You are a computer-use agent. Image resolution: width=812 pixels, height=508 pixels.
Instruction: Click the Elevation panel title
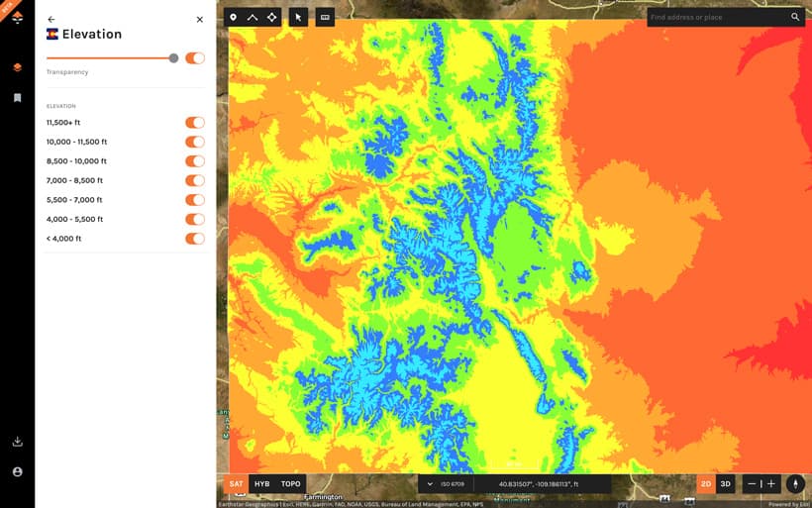pos(92,35)
